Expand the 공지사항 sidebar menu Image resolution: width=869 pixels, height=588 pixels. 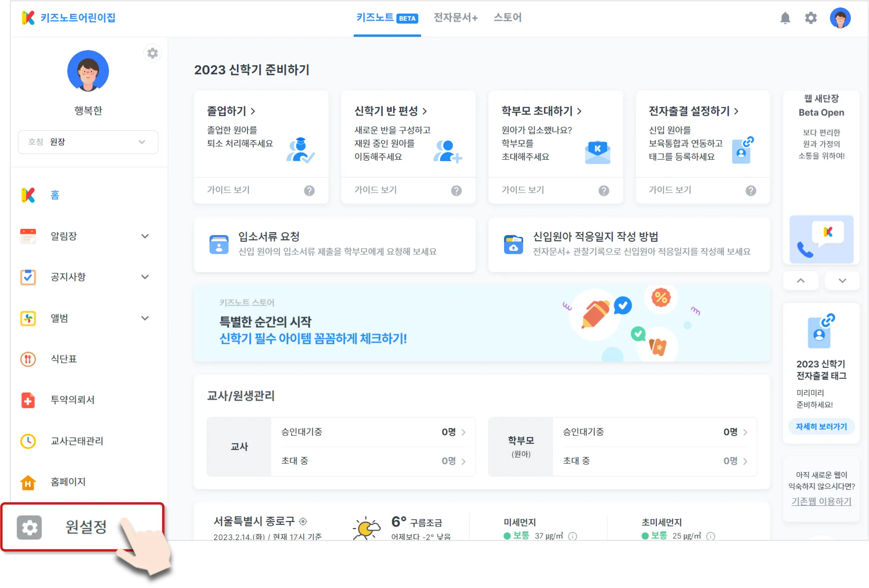pos(145,277)
